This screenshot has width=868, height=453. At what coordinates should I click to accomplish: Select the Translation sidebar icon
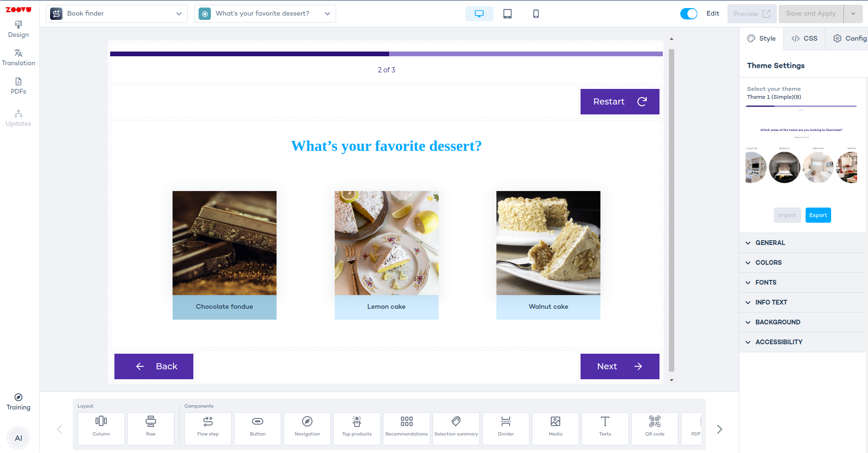tap(18, 58)
